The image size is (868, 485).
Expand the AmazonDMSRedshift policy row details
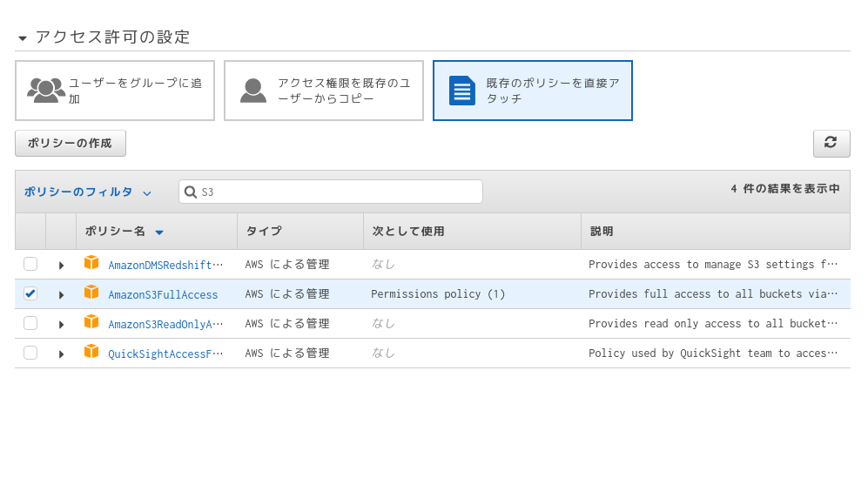62,266
